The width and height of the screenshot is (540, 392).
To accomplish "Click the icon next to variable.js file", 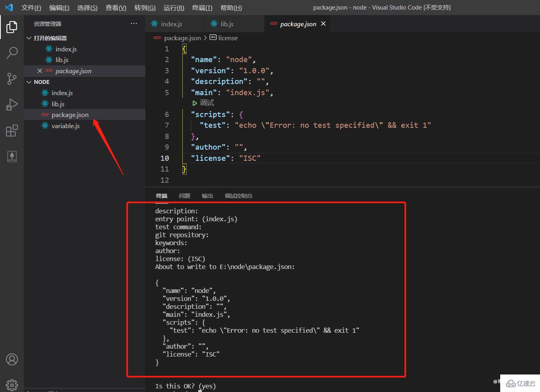I will coord(45,126).
